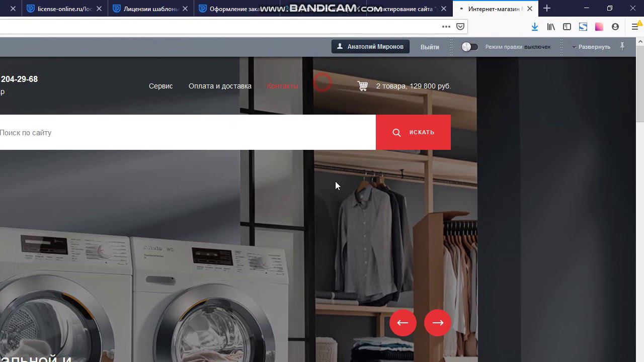Screen dimensions: 644x362
Task: Open Контакты menu link
Action: [282, 86]
